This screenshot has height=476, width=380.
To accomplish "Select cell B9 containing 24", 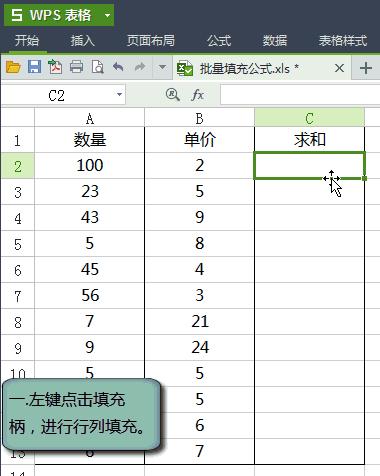I will click(x=199, y=348).
